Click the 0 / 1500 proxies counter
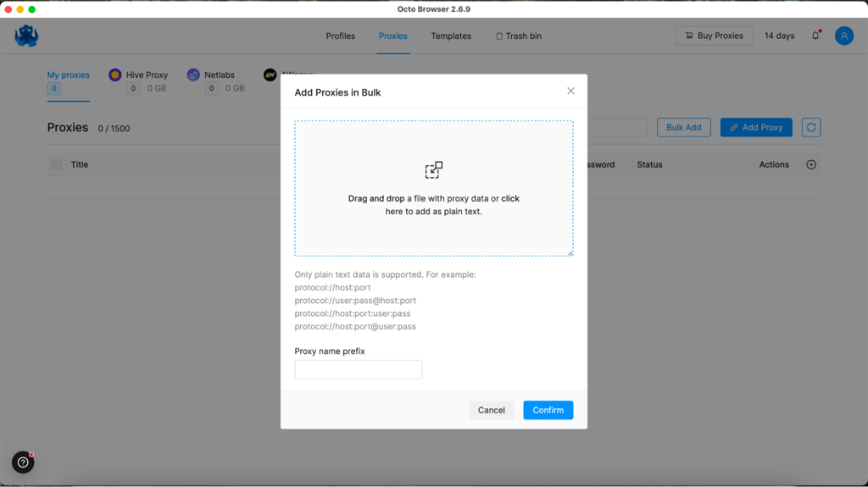Viewport: 868px width, 487px height. (114, 129)
